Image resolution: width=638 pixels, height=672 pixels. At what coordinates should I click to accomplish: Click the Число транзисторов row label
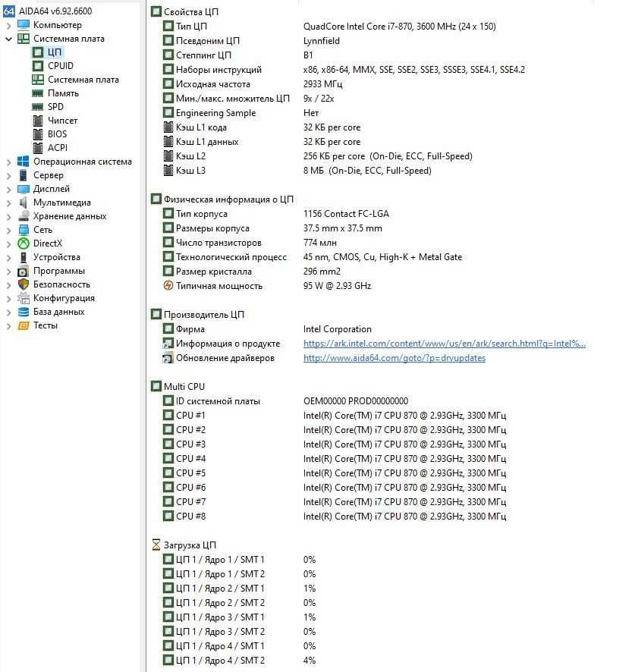(218, 243)
